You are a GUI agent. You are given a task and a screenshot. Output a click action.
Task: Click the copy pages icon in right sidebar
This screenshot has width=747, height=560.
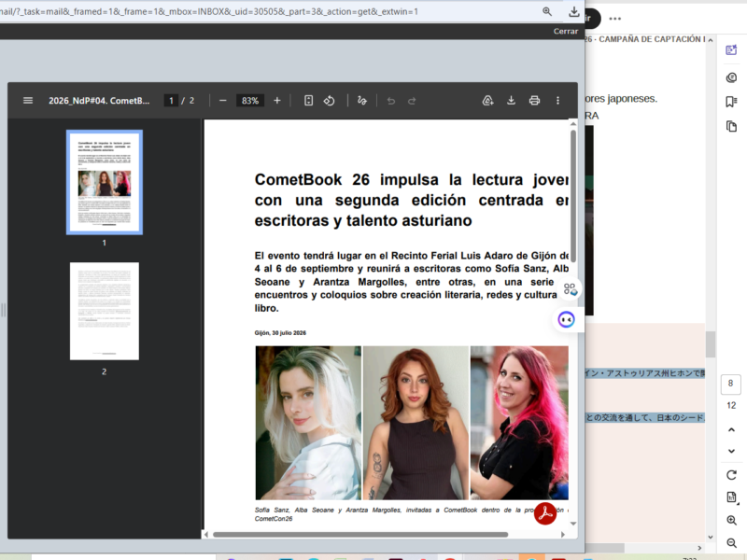(731, 126)
